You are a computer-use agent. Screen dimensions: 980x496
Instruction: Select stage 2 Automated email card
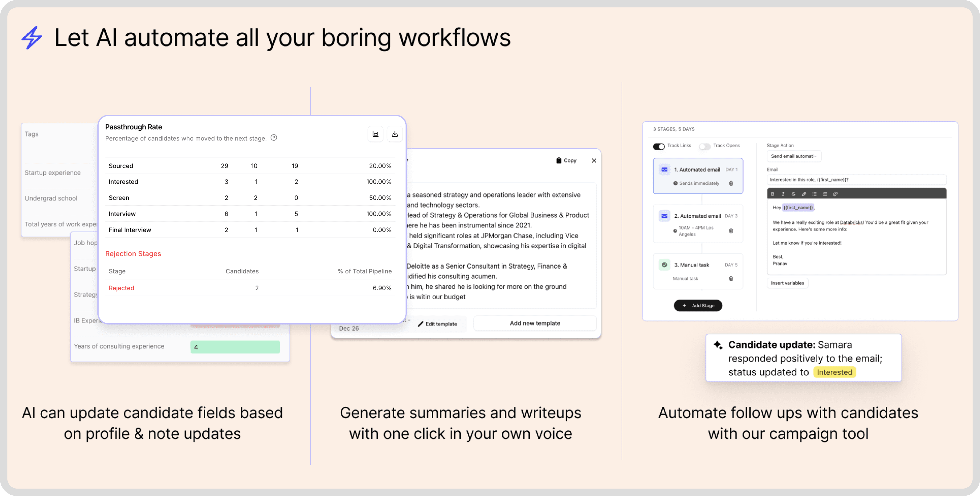tap(698, 224)
